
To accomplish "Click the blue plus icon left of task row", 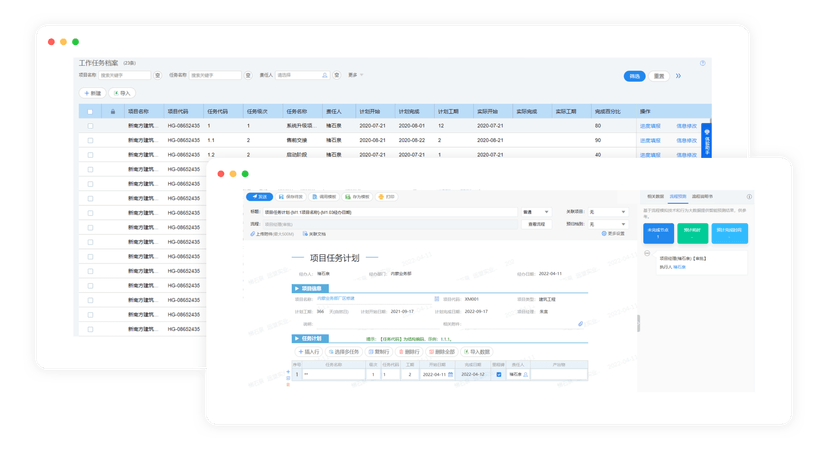I will (288, 372).
